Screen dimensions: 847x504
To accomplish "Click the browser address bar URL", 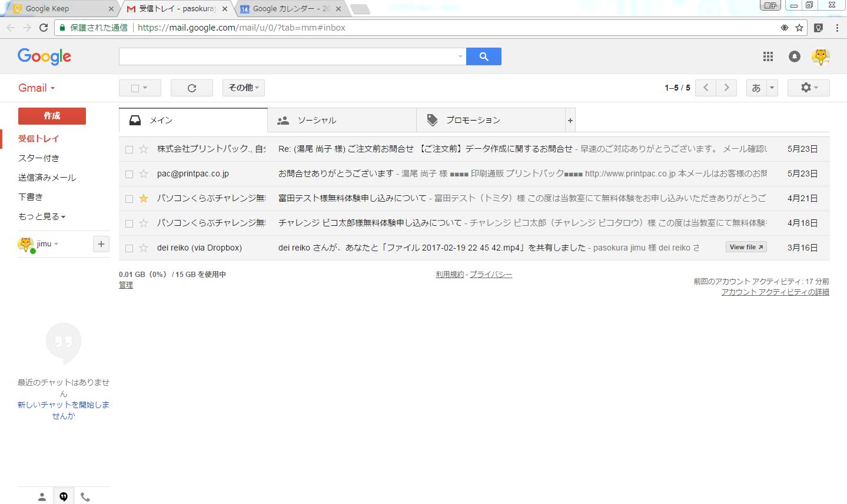I will [x=241, y=28].
